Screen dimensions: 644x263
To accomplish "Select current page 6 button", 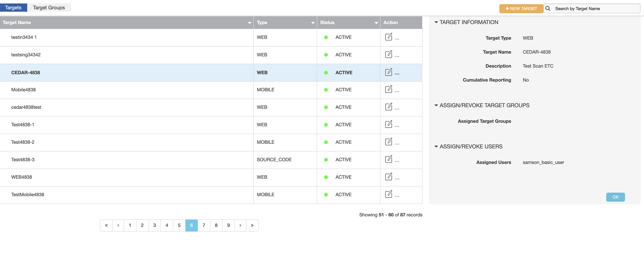I will pyautogui.click(x=192, y=225).
